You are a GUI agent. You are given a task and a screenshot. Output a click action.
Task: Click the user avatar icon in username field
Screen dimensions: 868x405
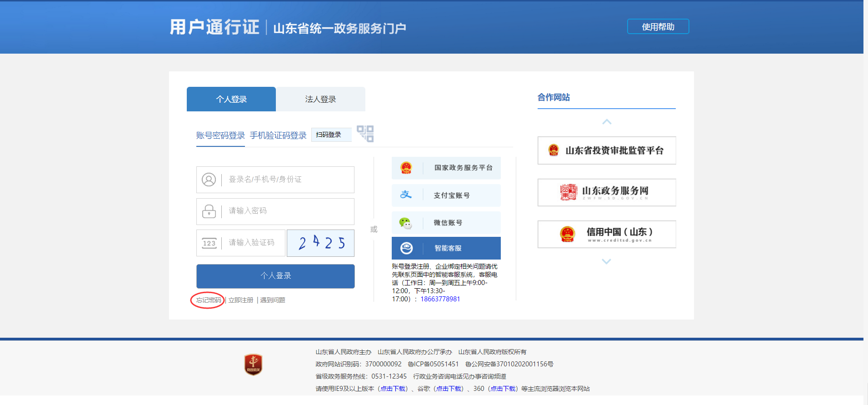(209, 180)
